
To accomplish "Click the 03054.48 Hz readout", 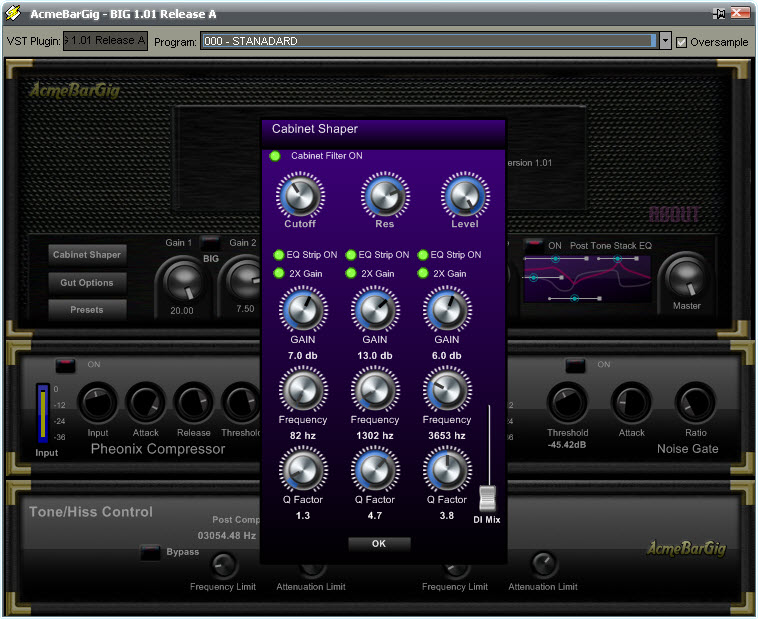I will tap(227, 535).
